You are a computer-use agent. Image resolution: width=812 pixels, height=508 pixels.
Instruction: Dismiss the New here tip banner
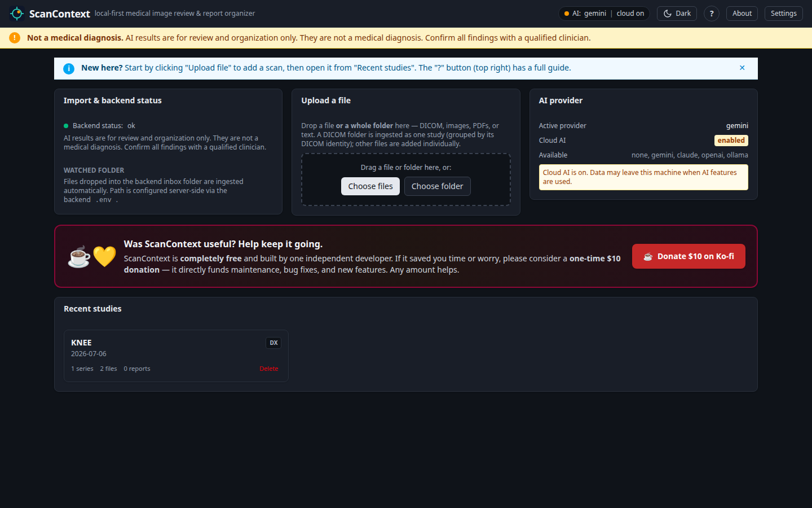742,68
